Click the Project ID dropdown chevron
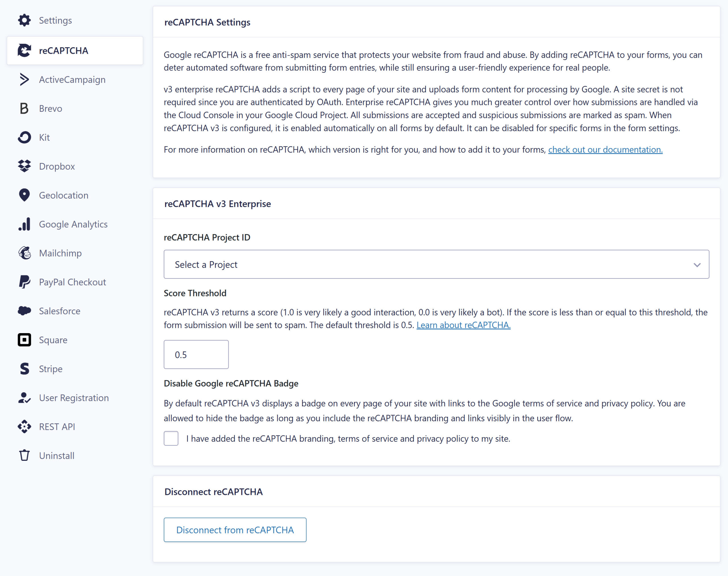This screenshot has height=576, width=728. point(697,265)
